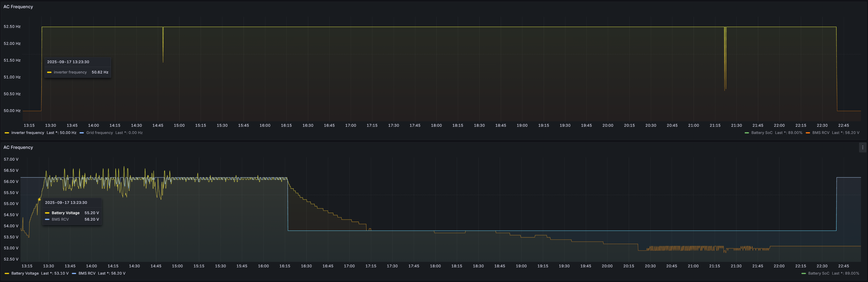This screenshot has width=868, height=282.
Task: Click the orange BMS RCV legend swatch
Action: (808, 133)
